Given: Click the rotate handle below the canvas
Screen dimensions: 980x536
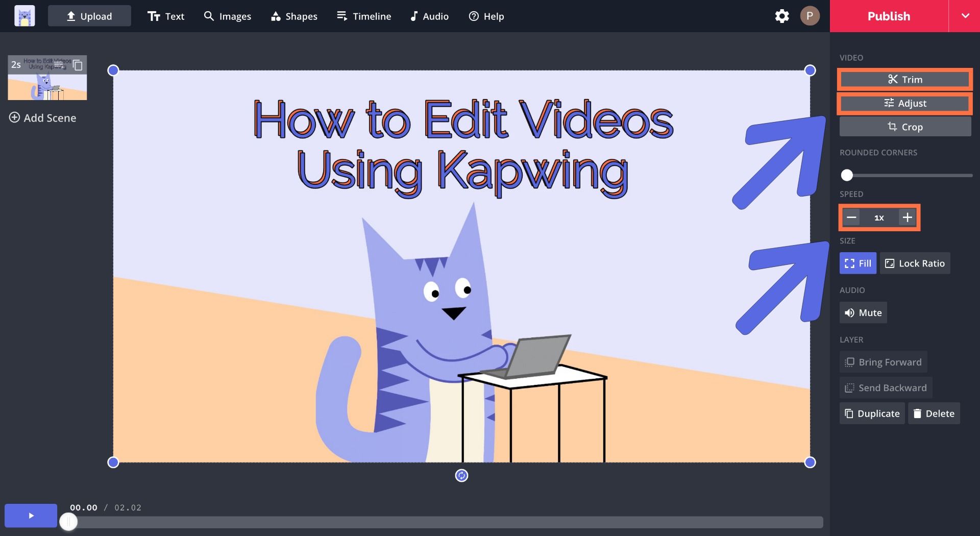Looking at the screenshot, I should (x=461, y=476).
